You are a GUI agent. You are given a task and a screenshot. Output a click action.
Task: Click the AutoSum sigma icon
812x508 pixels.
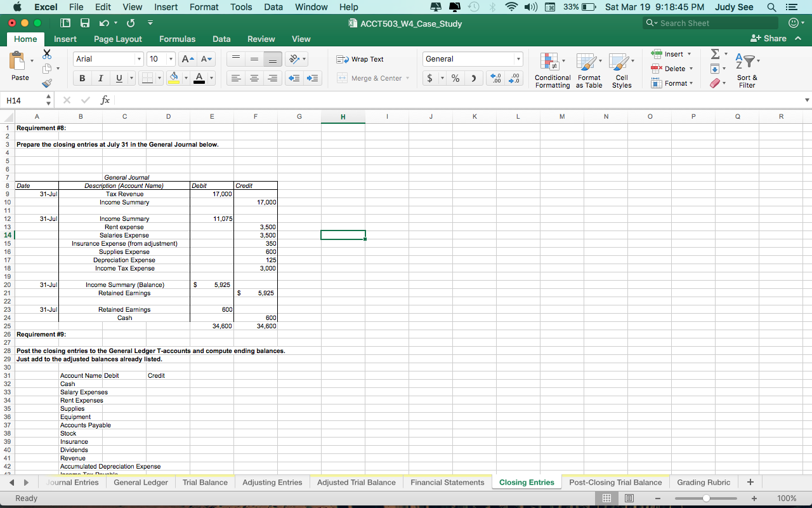point(715,53)
